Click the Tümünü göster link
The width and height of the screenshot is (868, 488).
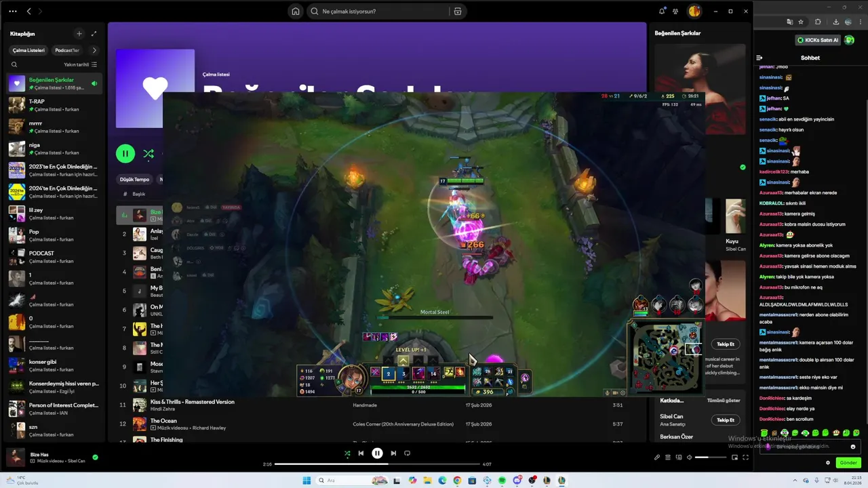point(724,401)
